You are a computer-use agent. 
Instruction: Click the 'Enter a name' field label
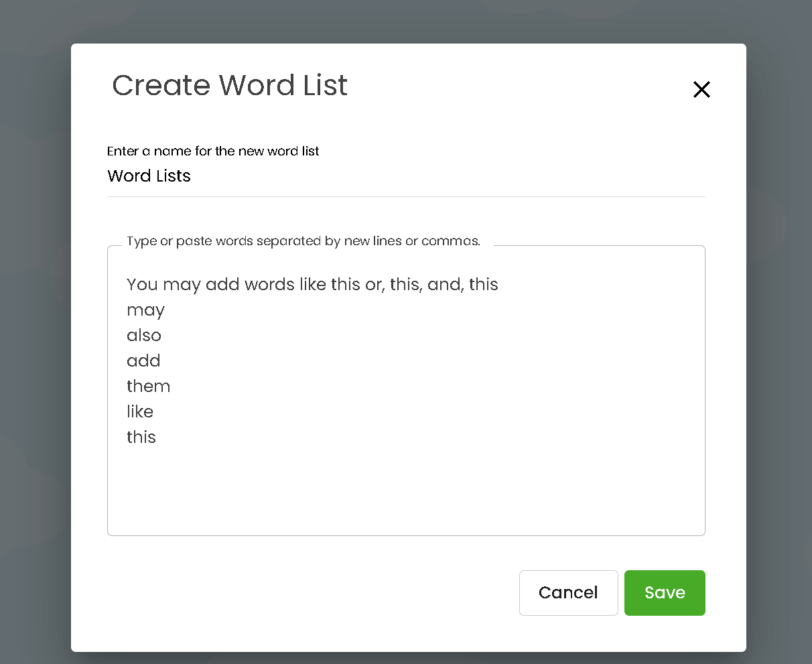[x=213, y=151]
